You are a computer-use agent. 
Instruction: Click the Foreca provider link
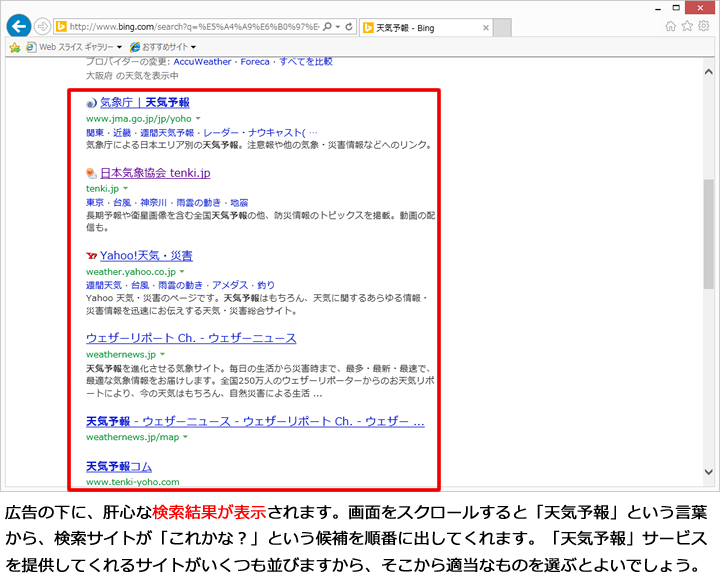255,62
